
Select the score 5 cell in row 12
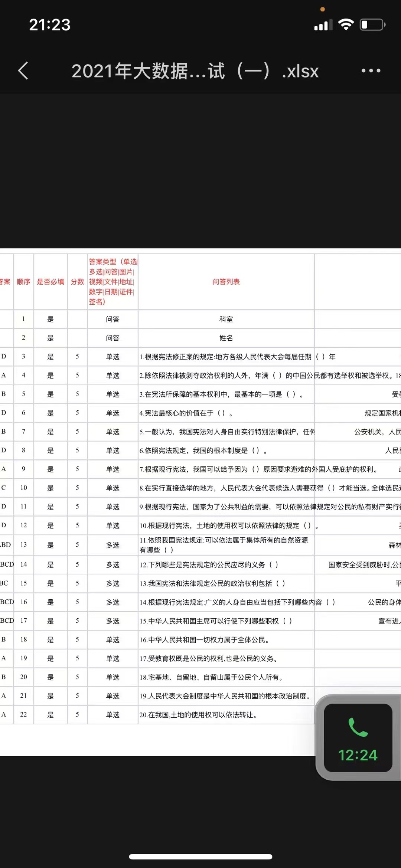tap(77, 525)
